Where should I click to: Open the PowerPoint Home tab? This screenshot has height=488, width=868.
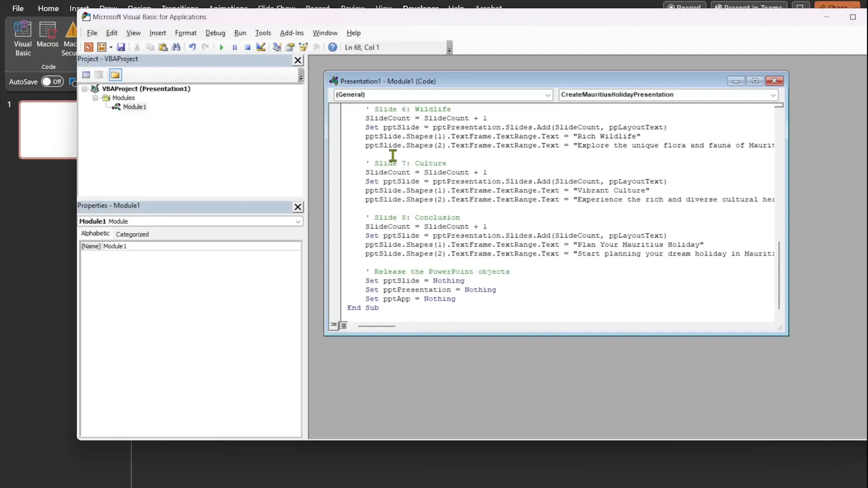(48, 8)
